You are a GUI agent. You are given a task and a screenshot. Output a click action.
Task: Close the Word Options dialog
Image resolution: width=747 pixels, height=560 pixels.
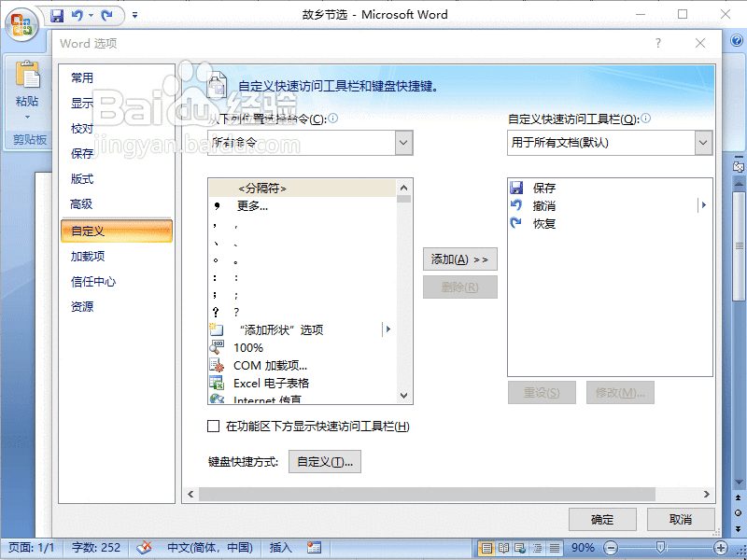click(699, 43)
